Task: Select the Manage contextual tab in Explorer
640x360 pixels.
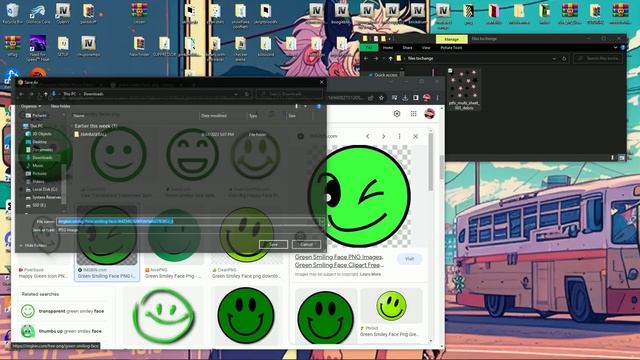Action: (451, 39)
